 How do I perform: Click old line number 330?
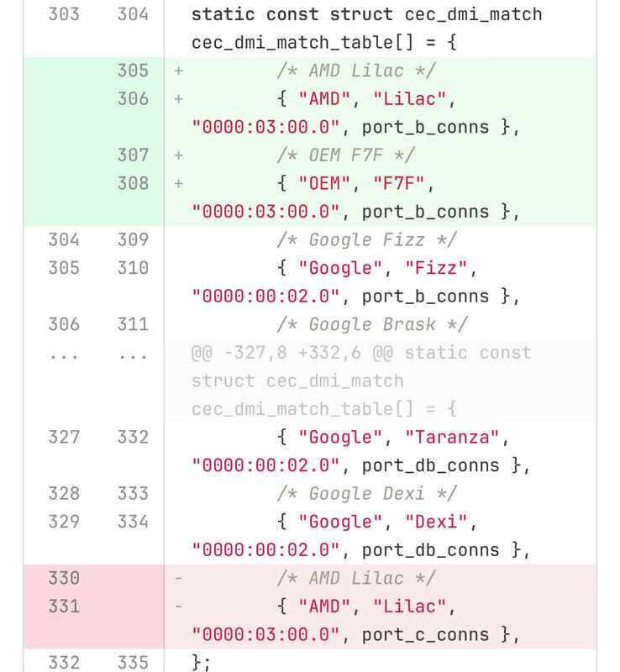point(64,579)
